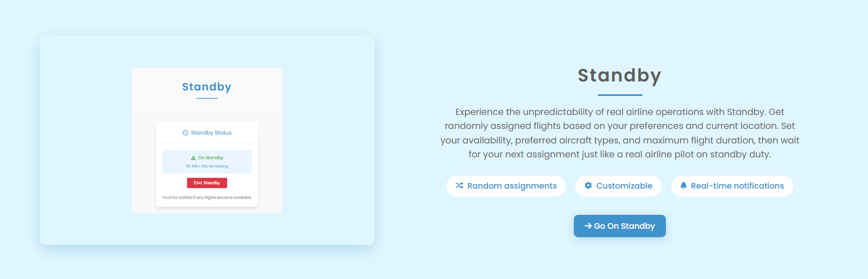The width and height of the screenshot is (868, 279).
Task: Click the shuffle icon beside Random assignments
Action: point(459,186)
